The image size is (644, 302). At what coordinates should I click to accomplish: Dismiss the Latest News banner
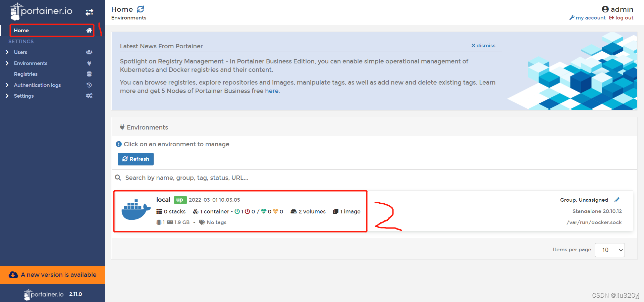(483, 46)
